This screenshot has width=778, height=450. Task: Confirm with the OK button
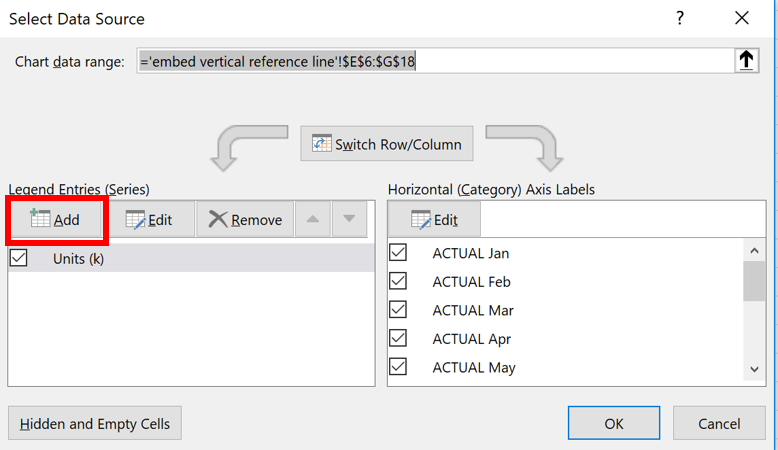tap(614, 423)
